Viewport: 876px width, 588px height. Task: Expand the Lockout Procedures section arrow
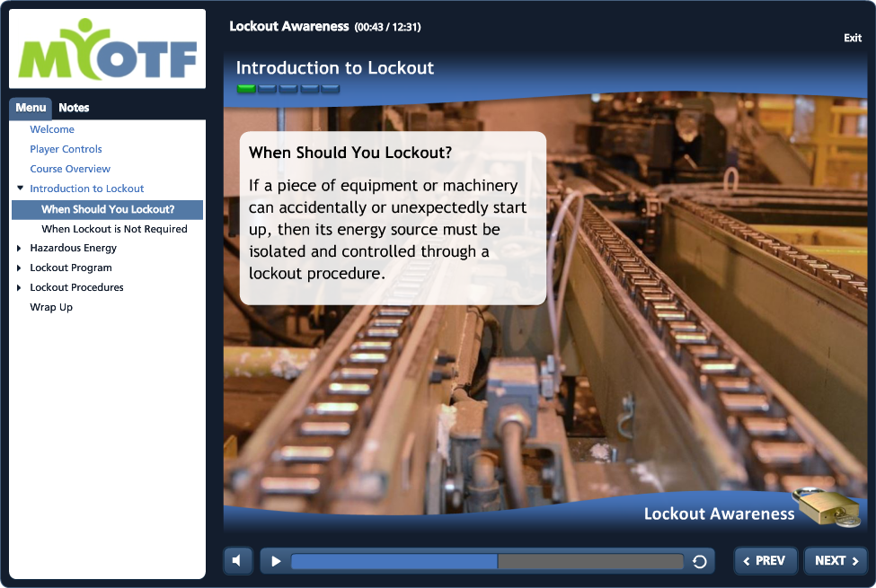click(x=19, y=287)
